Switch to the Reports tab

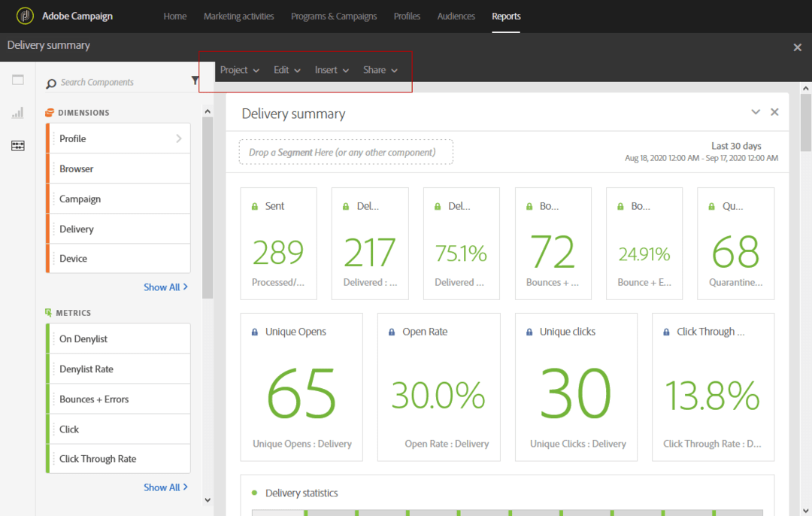pos(506,16)
